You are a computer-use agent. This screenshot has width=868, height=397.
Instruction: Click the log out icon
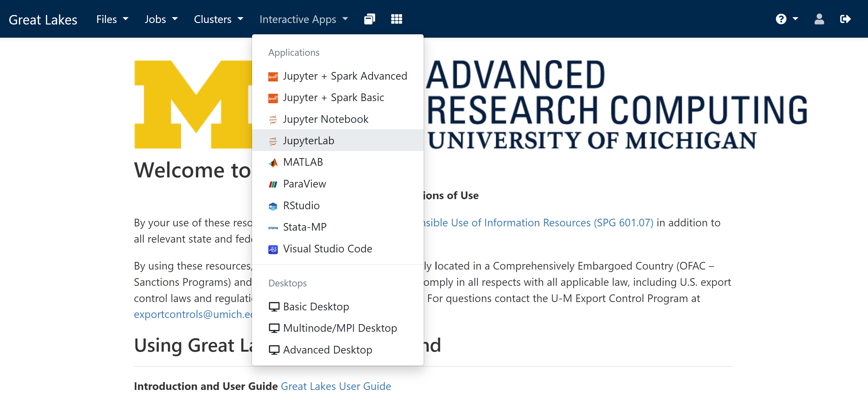(x=845, y=19)
